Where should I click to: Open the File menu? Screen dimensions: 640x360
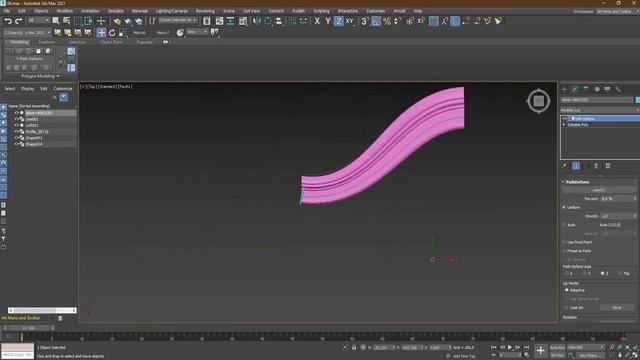click(x=7, y=11)
